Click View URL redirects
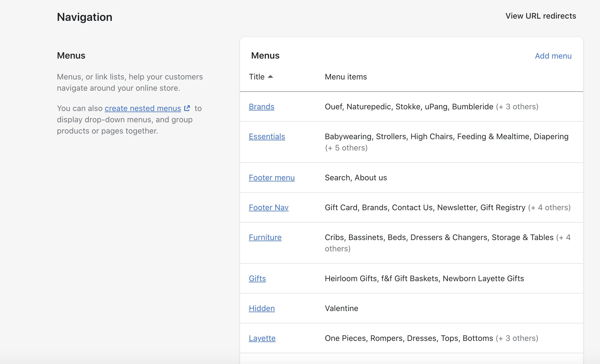 coord(541,16)
